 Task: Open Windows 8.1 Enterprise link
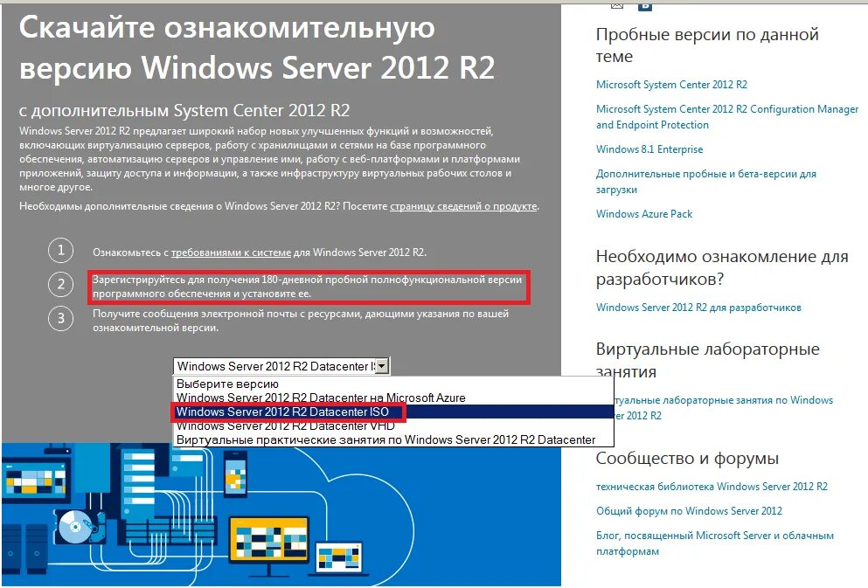point(649,149)
